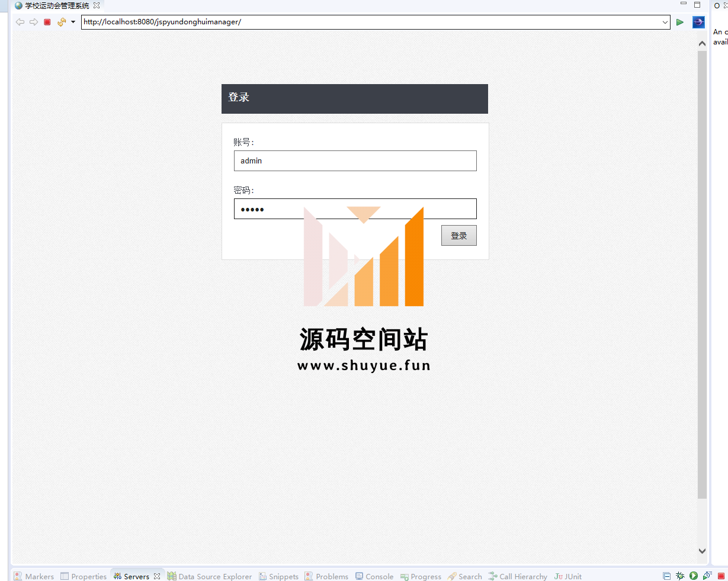Click the scroll down arrow of the page

pos(702,551)
